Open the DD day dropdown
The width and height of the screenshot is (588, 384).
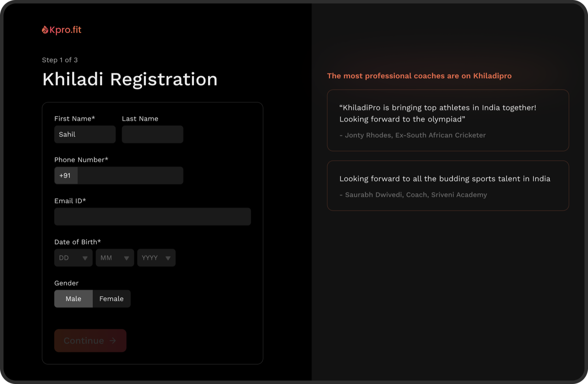(x=73, y=258)
